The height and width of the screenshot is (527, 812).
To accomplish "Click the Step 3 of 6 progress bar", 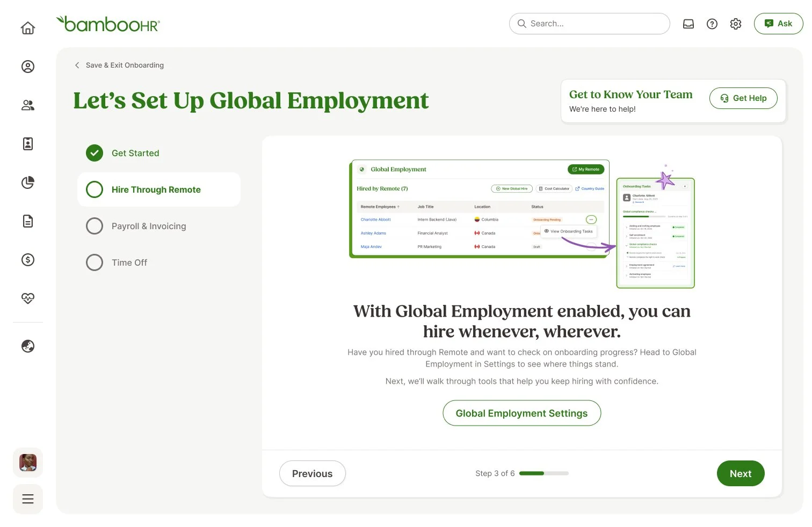I will 544,473.
